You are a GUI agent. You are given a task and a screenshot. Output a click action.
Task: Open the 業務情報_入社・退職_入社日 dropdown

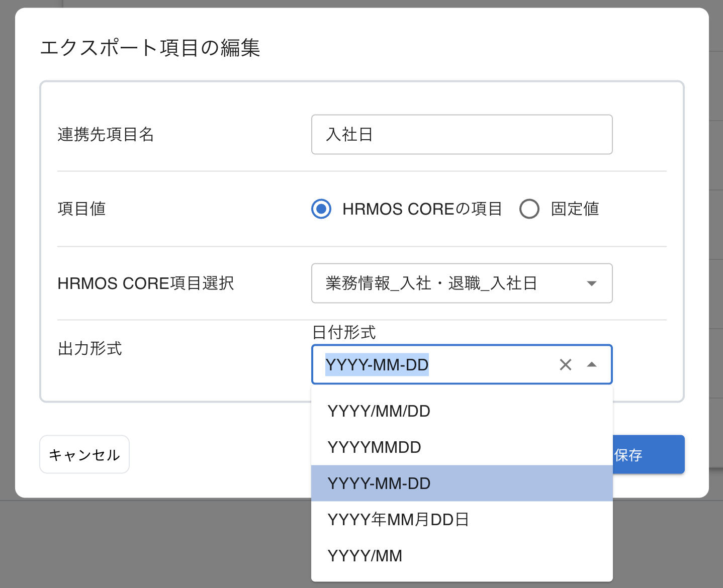pos(453,283)
